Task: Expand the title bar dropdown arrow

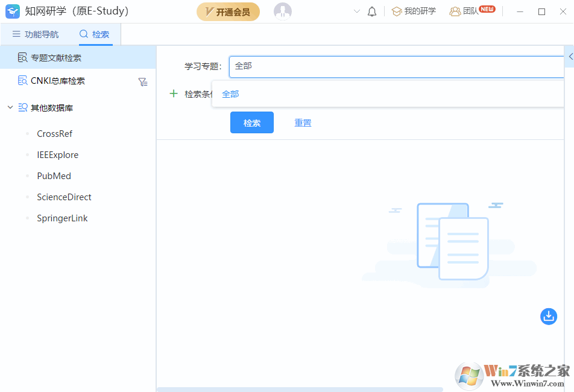Action: (356, 11)
